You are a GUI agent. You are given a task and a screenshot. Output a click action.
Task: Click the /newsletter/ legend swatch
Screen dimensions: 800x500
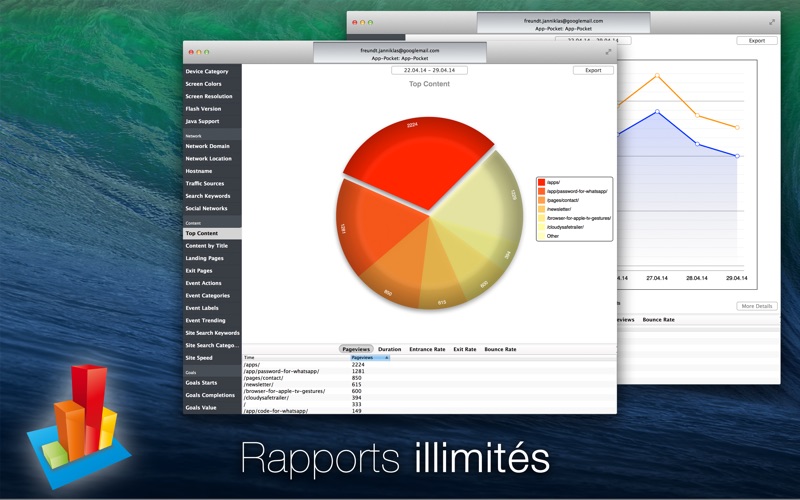point(541,209)
